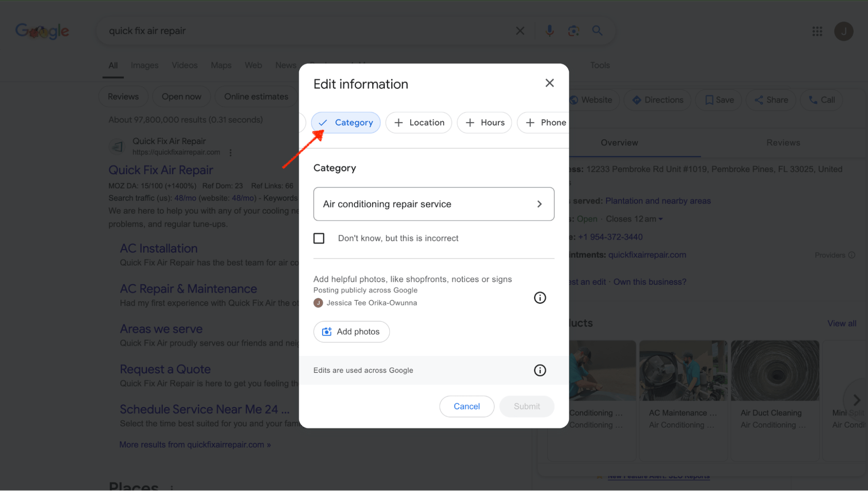Image resolution: width=868 pixels, height=491 pixels.
Task: Start voice search with the microphone icon
Action: point(549,30)
